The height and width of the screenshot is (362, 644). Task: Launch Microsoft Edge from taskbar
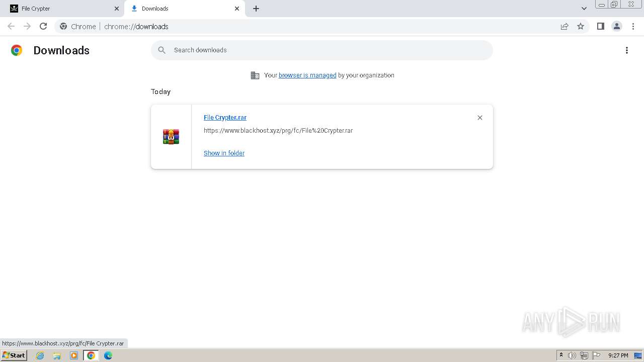(x=108, y=355)
